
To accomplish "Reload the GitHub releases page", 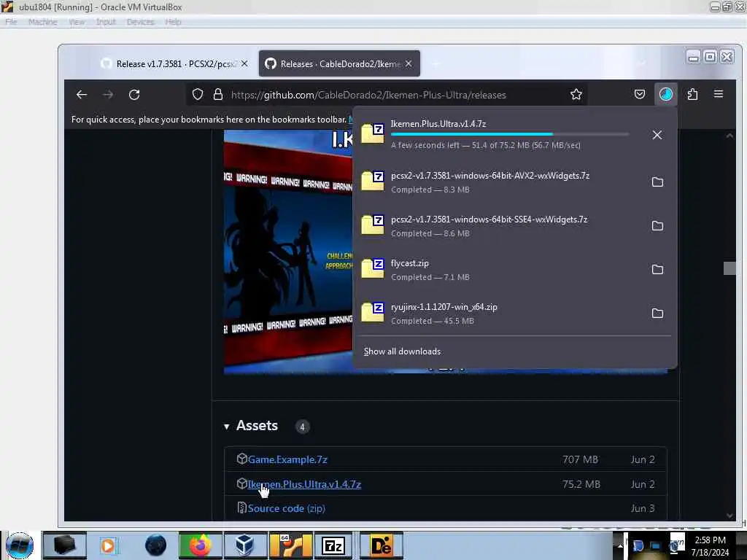I will (x=134, y=95).
